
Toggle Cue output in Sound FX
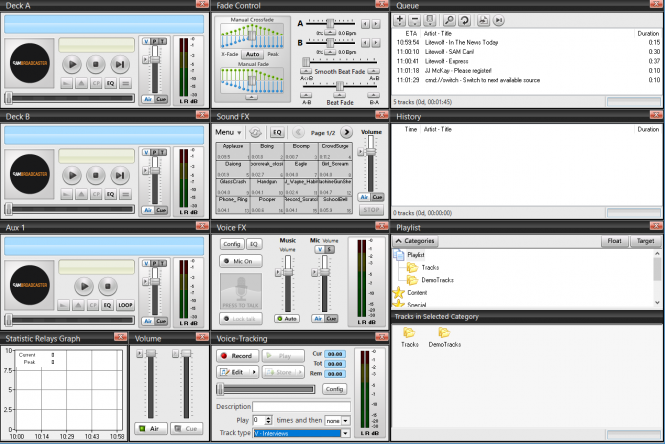point(377,197)
